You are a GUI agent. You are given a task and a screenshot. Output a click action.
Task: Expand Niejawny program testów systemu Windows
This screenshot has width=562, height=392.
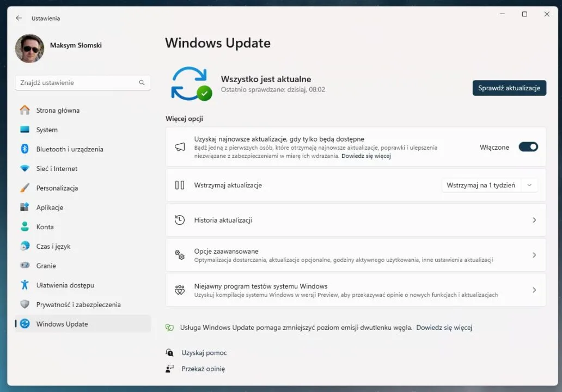point(534,290)
